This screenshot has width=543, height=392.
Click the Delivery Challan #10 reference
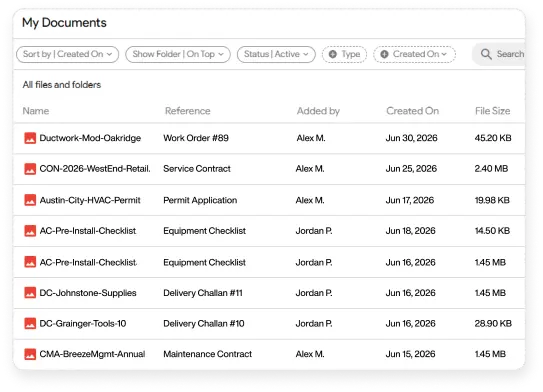204,323
